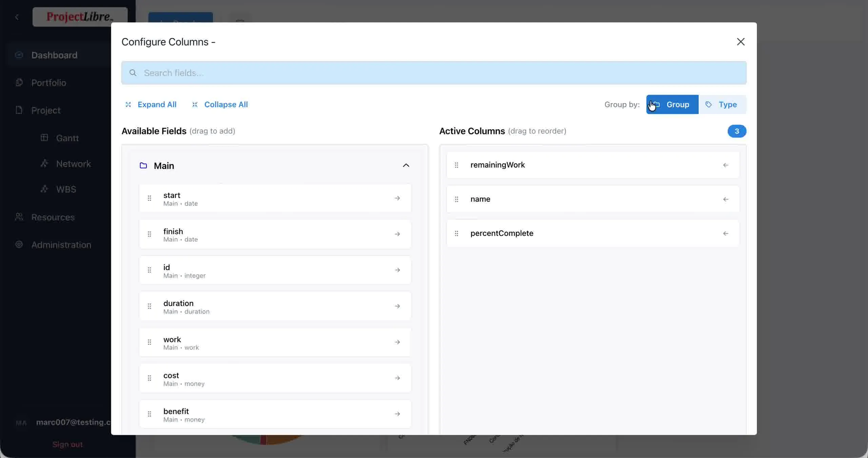Collapse sidebar with the back chevron
The height and width of the screenshot is (458, 868).
click(x=17, y=17)
